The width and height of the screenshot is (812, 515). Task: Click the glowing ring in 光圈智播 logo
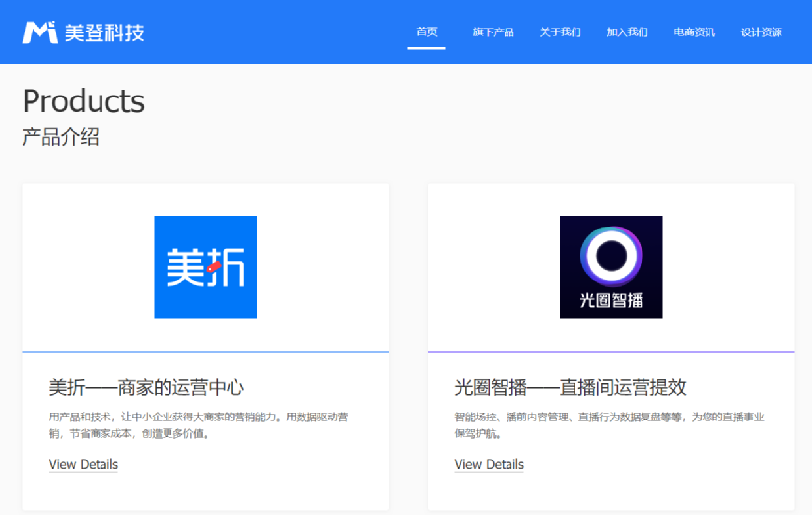coord(611,256)
